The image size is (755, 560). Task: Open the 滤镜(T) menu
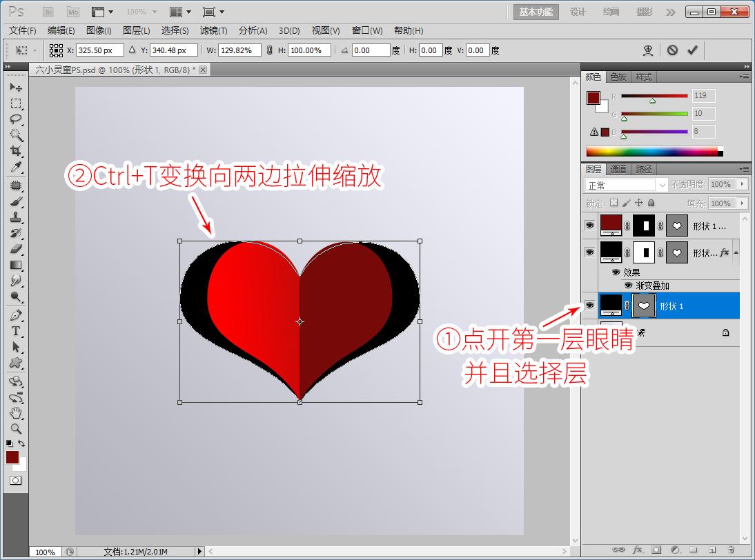(x=213, y=31)
